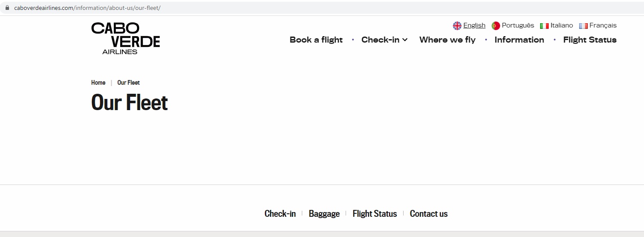This screenshot has height=237, width=644.
Task: Click the Cabo Verde Airlines logo
Action: pyautogui.click(x=125, y=38)
